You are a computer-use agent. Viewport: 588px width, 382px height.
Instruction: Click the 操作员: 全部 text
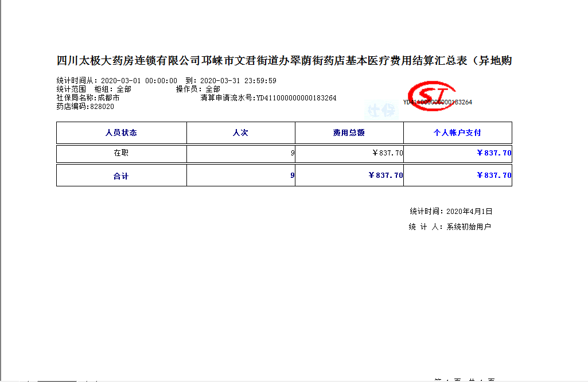point(198,89)
